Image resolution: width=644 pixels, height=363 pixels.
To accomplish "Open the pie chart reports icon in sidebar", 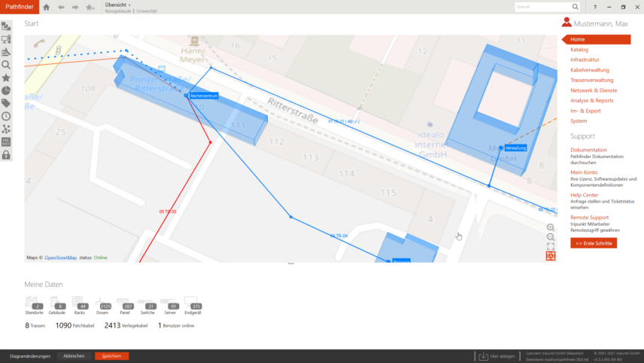I will tap(6, 91).
